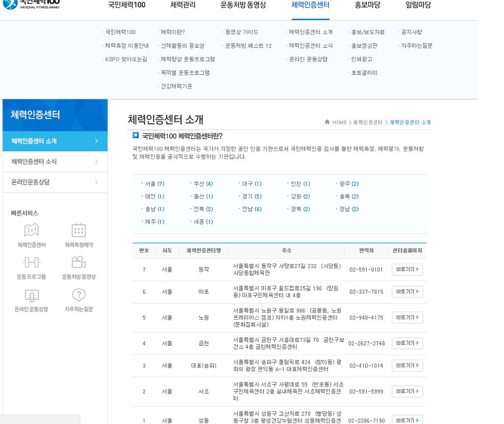Click the 운동프로그램 dumbbell icon

[31, 262]
